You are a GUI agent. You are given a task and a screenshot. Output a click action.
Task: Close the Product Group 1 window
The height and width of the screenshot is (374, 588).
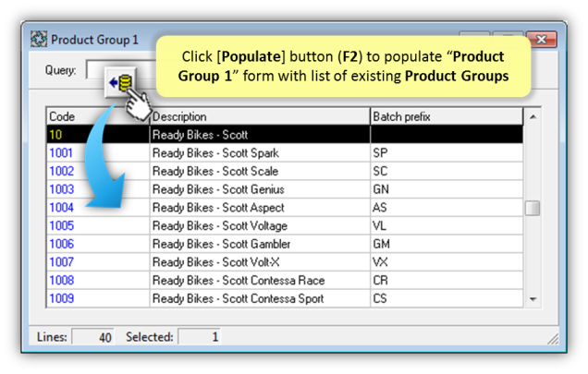(x=541, y=39)
